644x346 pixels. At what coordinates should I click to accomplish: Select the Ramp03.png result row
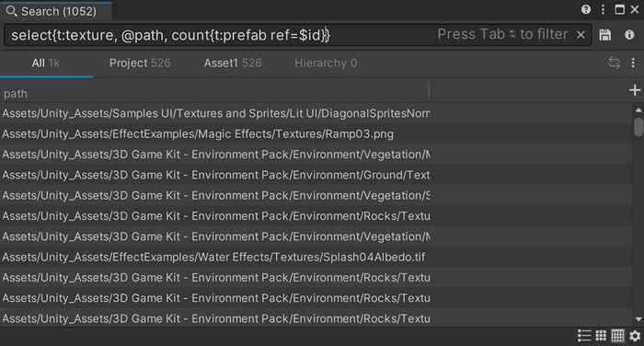316,134
